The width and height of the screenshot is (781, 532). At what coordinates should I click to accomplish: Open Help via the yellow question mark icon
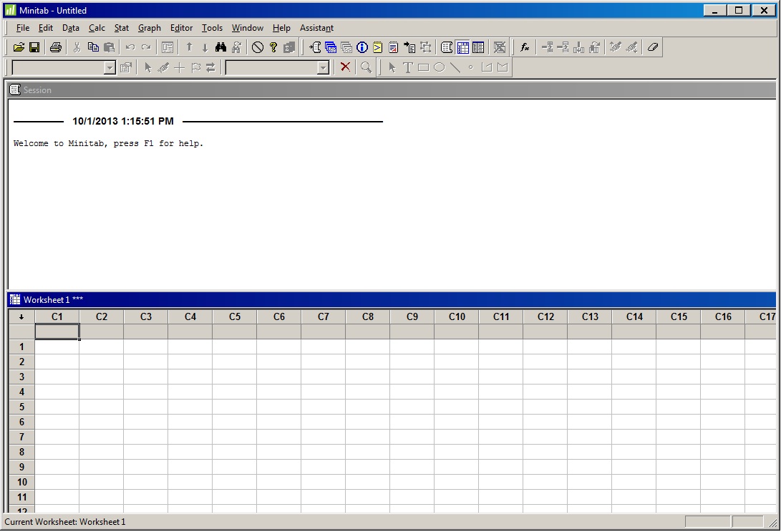[x=273, y=47]
